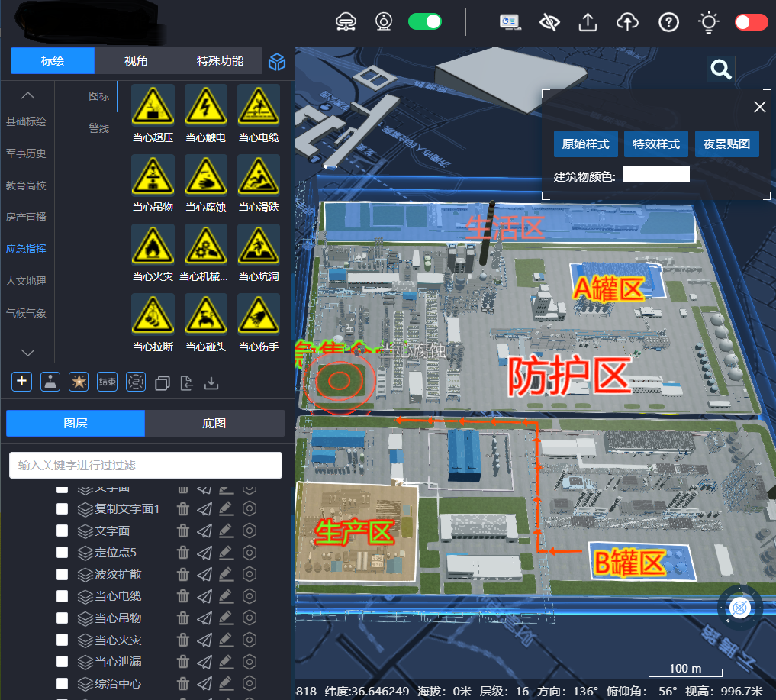Screen dimensions: 776x700
Task: Apply the 夜景贴图 style button
Action: point(726,144)
